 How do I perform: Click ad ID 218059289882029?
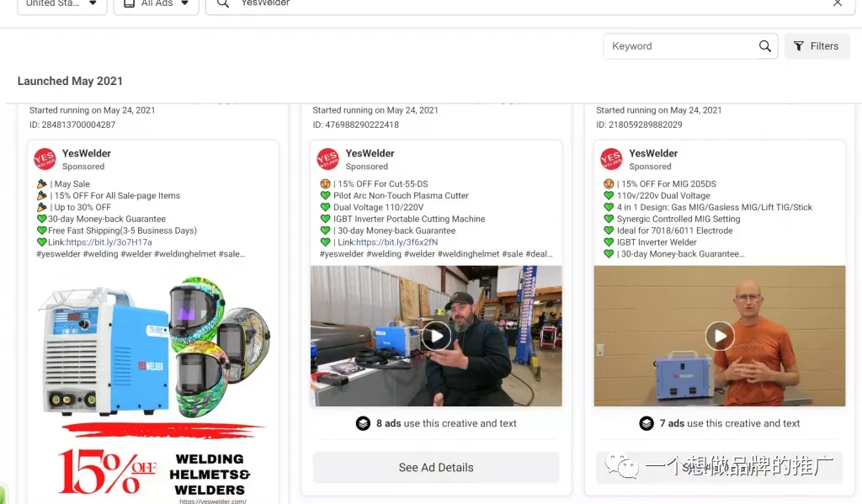point(640,125)
